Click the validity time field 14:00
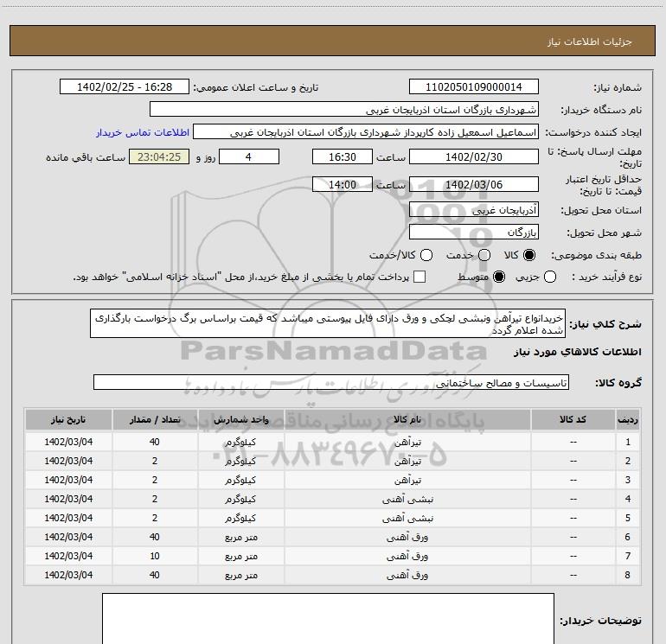 [343, 185]
